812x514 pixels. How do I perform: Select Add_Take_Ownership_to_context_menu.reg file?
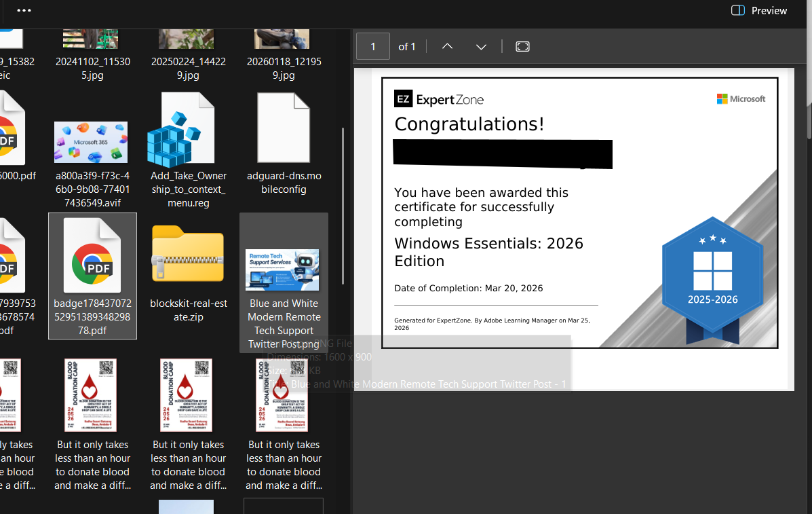click(x=188, y=150)
